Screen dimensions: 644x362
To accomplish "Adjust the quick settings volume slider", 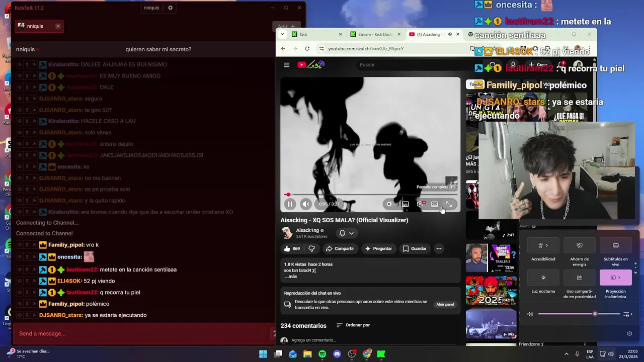I will 579,314.
